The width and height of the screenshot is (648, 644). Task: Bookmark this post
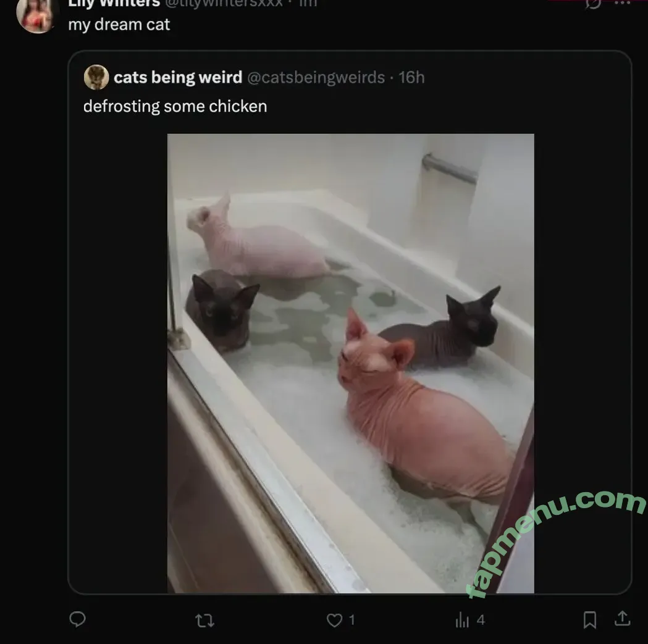click(590, 620)
